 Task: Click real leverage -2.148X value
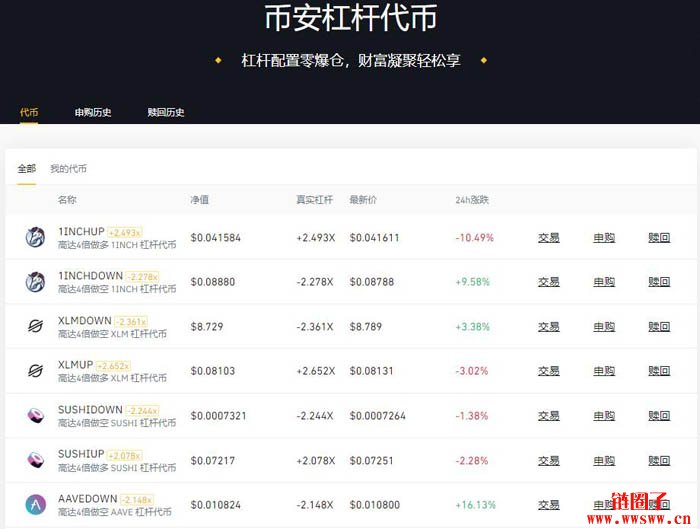315,505
